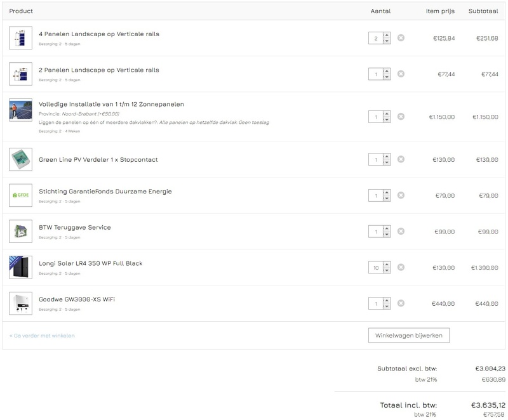Focus quantity field for Volledige Installatie
Screen dimensions: 508x420
point(375,117)
